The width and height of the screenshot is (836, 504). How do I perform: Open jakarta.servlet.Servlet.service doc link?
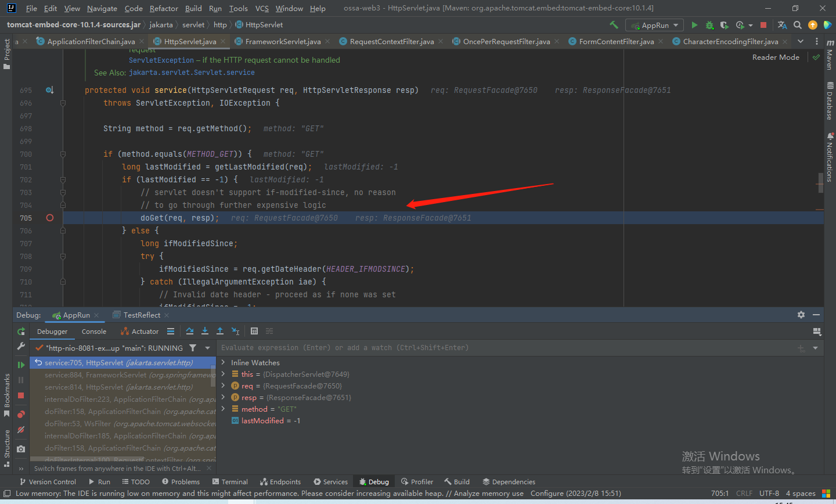192,73
